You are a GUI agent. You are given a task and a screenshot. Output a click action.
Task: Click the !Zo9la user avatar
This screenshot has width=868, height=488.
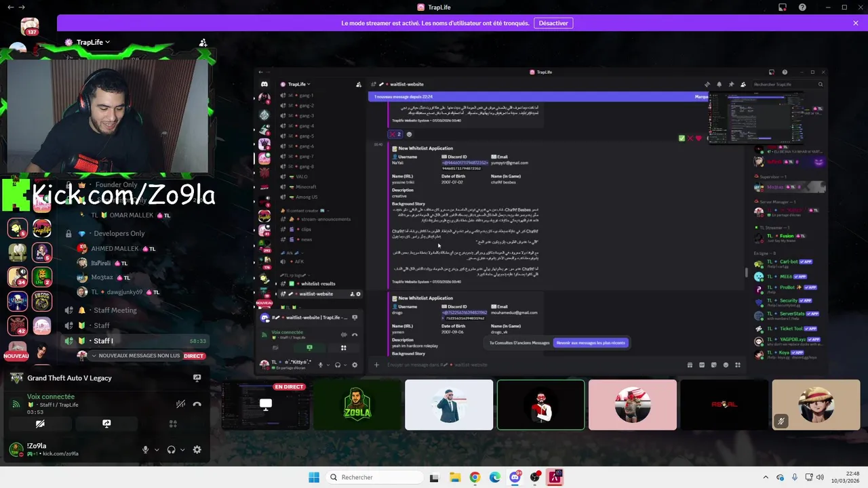pyautogui.click(x=16, y=449)
